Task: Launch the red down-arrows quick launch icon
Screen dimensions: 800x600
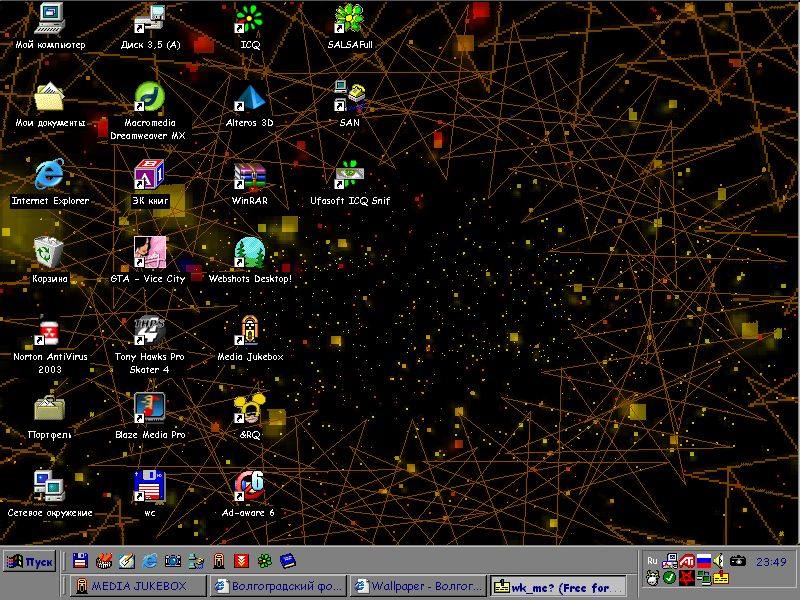Action: [x=241, y=561]
